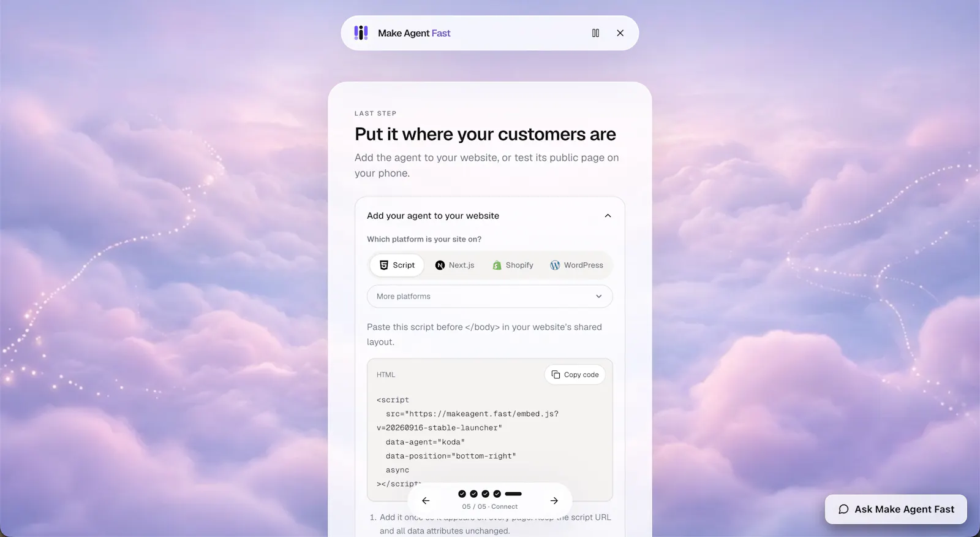The image size is (980, 537).
Task: Click the "async" code line
Action: pos(398,470)
